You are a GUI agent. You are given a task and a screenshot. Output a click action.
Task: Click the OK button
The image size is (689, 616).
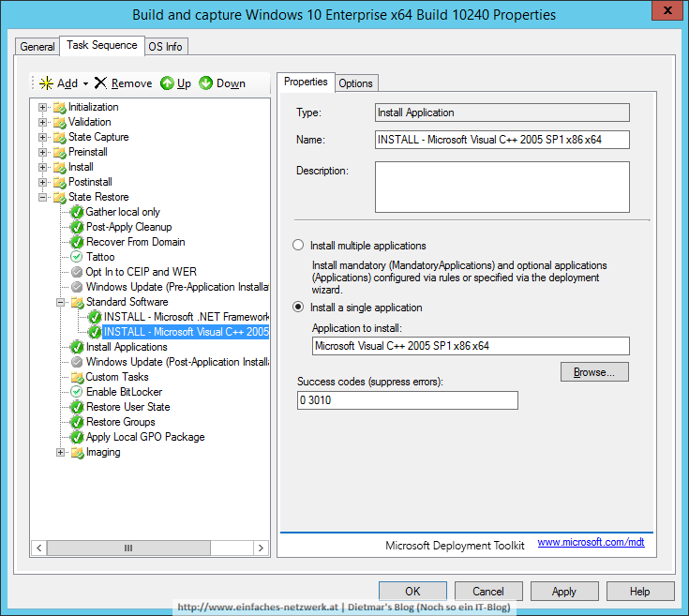click(412, 592)
